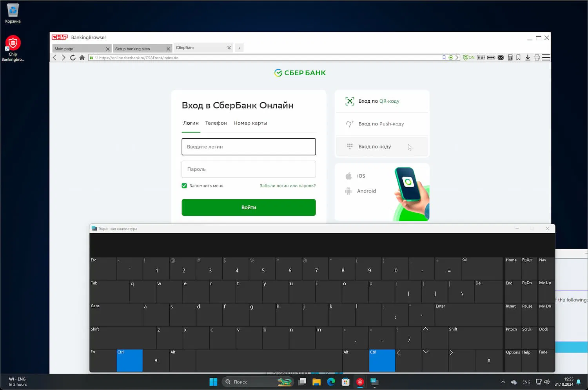The height and width of the screenshot is (390, 588).
Task: Toggle Caps lock on the on-screen keyboard
Action: [x=116, y=315]
